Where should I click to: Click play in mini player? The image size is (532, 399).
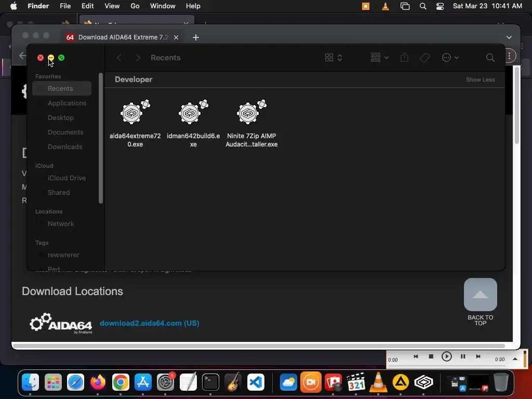446,356
